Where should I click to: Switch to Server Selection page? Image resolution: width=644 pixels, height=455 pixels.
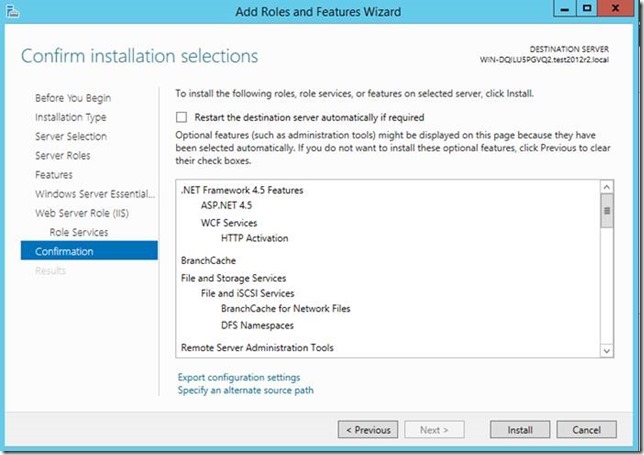(71, 136)
